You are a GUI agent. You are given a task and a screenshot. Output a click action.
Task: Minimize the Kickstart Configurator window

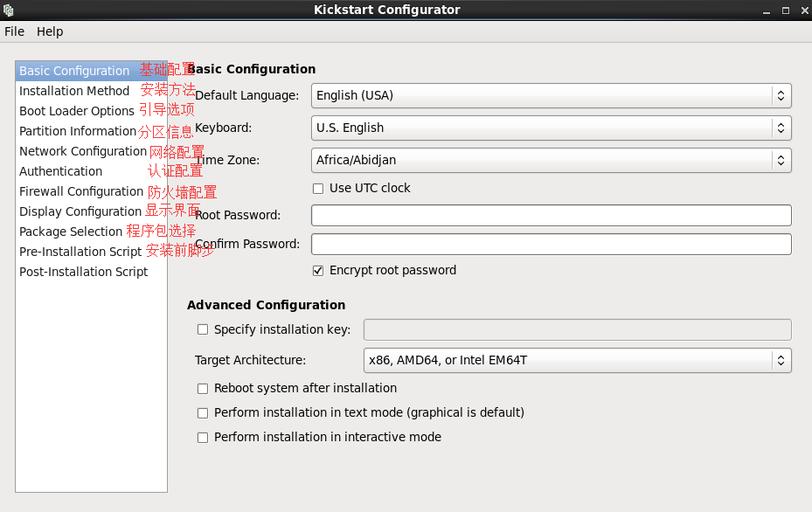(x=767, y=10)
